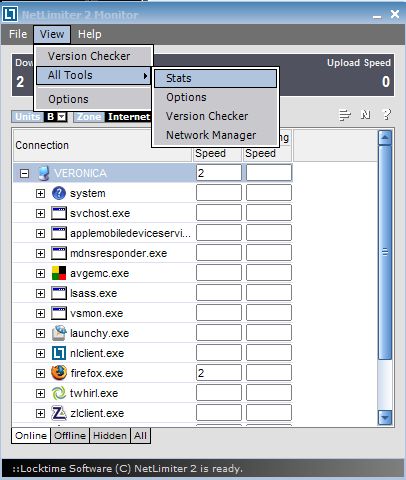406x480 pixels.
Task: Click the firefox.exe incoming speed field
Action: [x=219, y=373]
